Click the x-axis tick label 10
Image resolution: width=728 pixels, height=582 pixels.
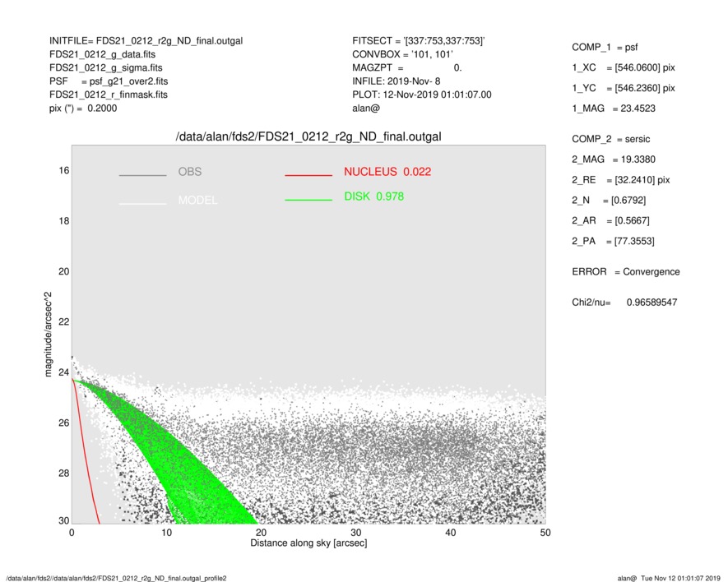(x=166, y=533)
